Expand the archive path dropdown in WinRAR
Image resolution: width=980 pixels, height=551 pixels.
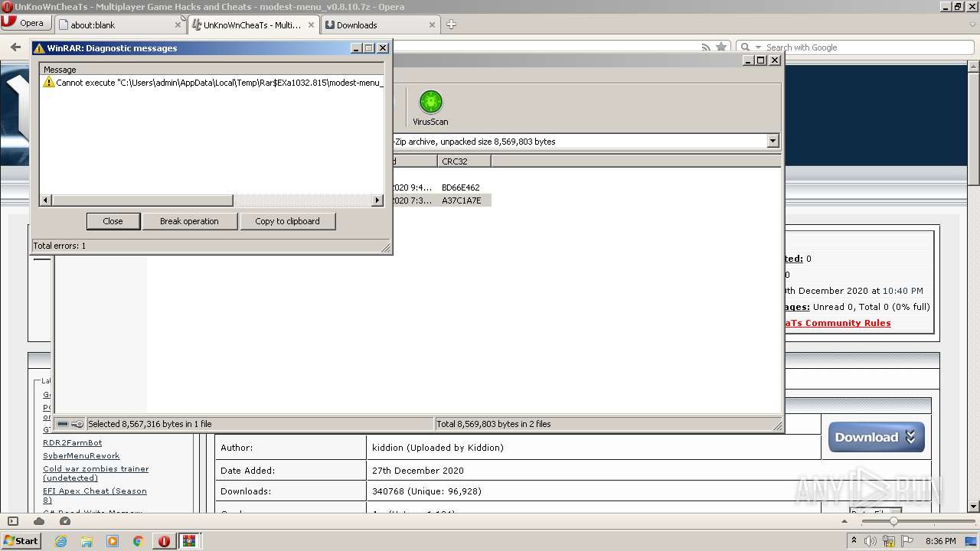pyautogui.click(x=773, y=141)
